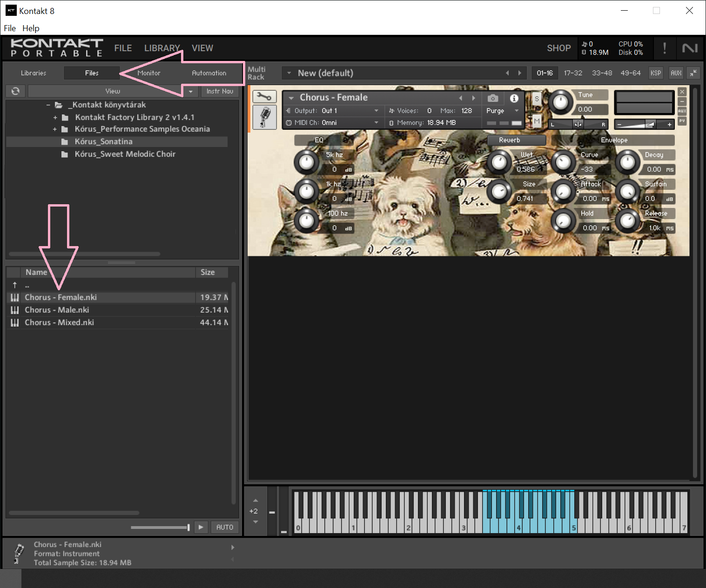The width and height of the screenshot is (706, 588).
Task: Click the camera snapshot icon
Action: (493, 98)
